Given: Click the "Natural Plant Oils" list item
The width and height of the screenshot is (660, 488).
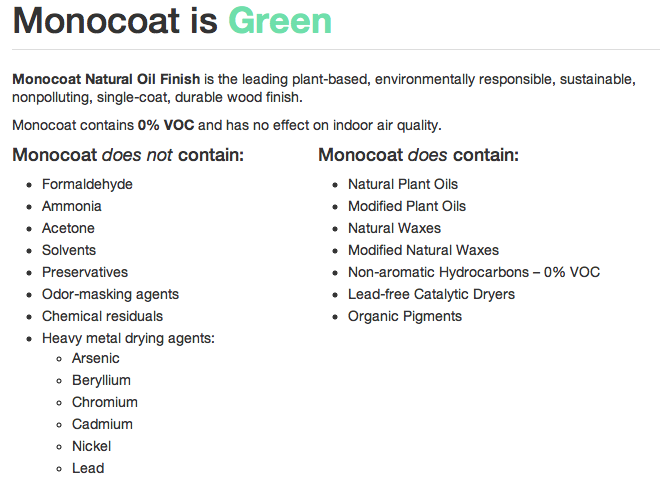Looking at the screenshot, I should pos(403,184).
